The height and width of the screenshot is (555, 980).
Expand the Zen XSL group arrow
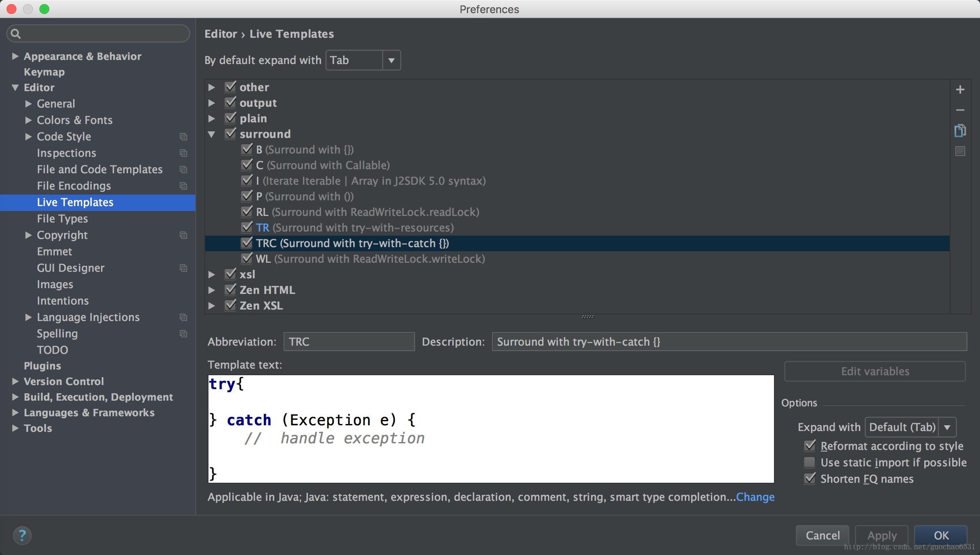coord(211,305)
